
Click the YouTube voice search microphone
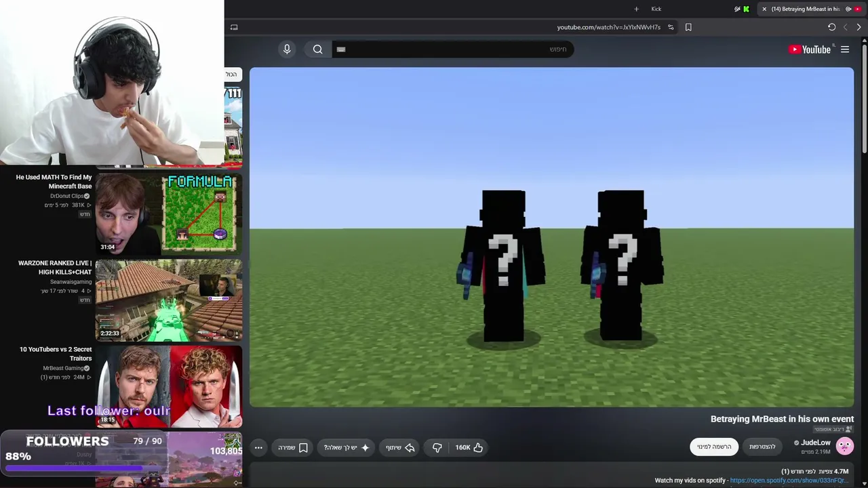coord(287,49)
